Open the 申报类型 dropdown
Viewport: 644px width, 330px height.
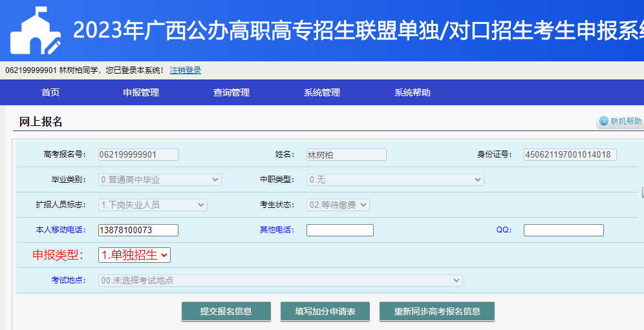134,255
